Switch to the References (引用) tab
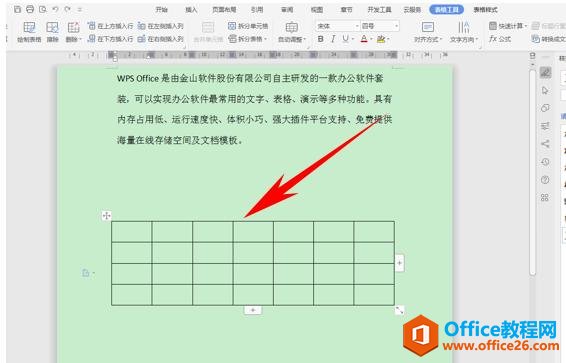Image resolution: width=566 pixels, height=363 pixels. click(x=257, y=10)
